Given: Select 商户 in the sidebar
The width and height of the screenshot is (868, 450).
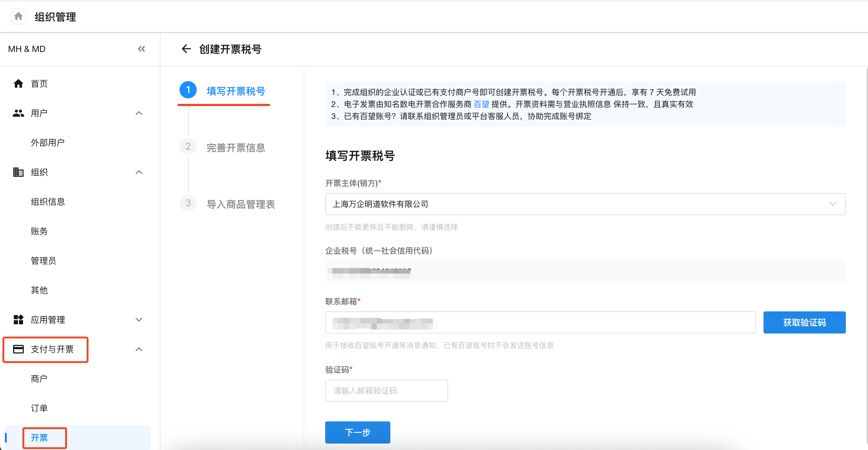Looking at the screenshot, I should click(x=39, y=379).
